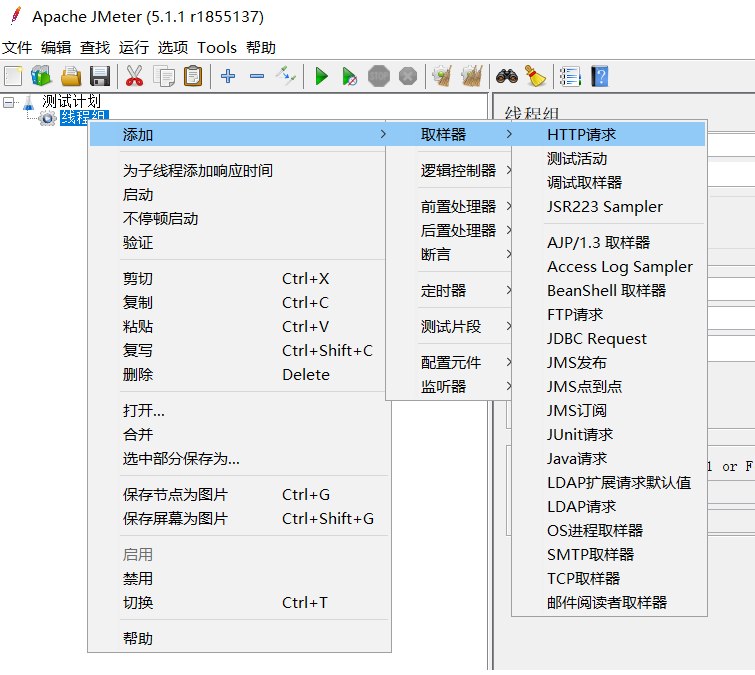
Task: Select 调试取样器 from sampler list
Action: point(610,182)
